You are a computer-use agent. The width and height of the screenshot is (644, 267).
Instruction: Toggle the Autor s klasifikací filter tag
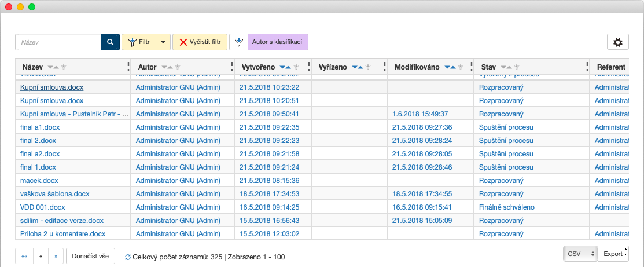(x=278, y=42)
